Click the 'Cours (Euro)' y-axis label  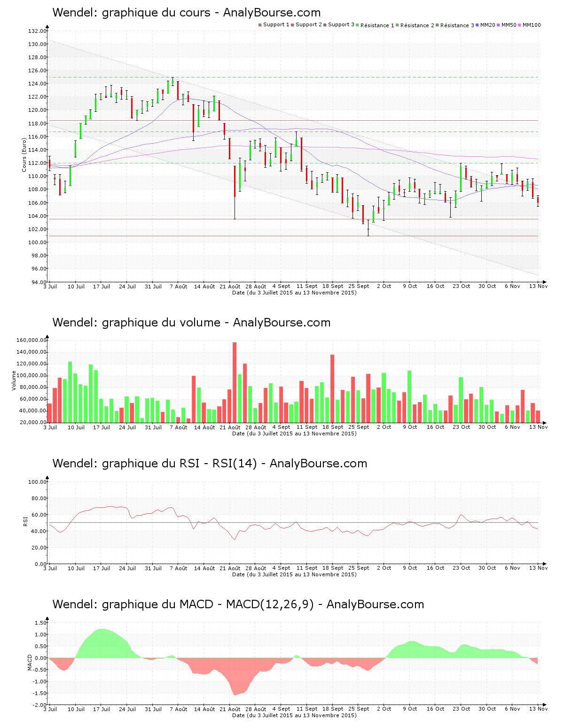(24, 155)
